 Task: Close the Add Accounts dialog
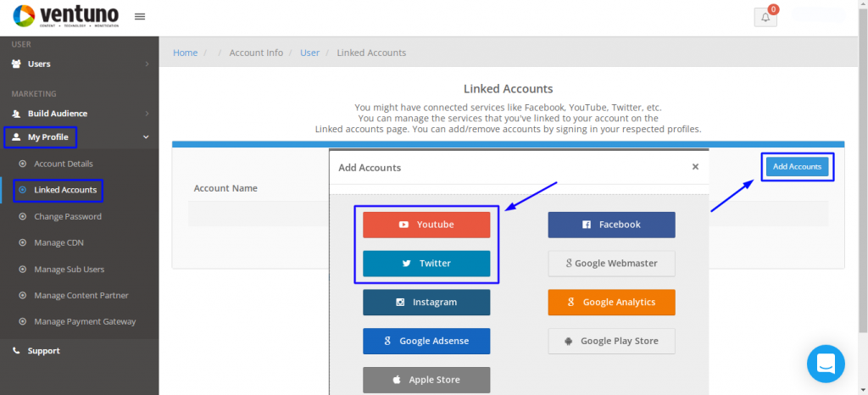click(695, 166)
